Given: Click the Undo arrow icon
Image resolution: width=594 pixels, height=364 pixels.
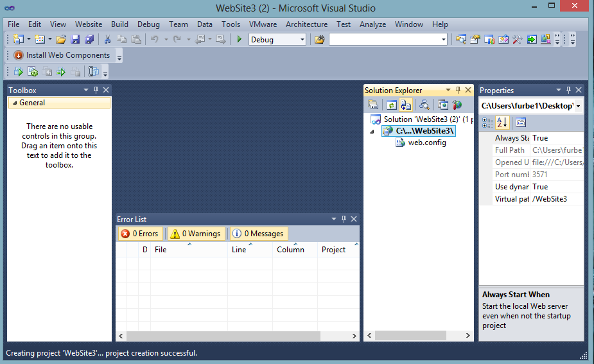Looking at the screenshot, I should click(155, 39).
